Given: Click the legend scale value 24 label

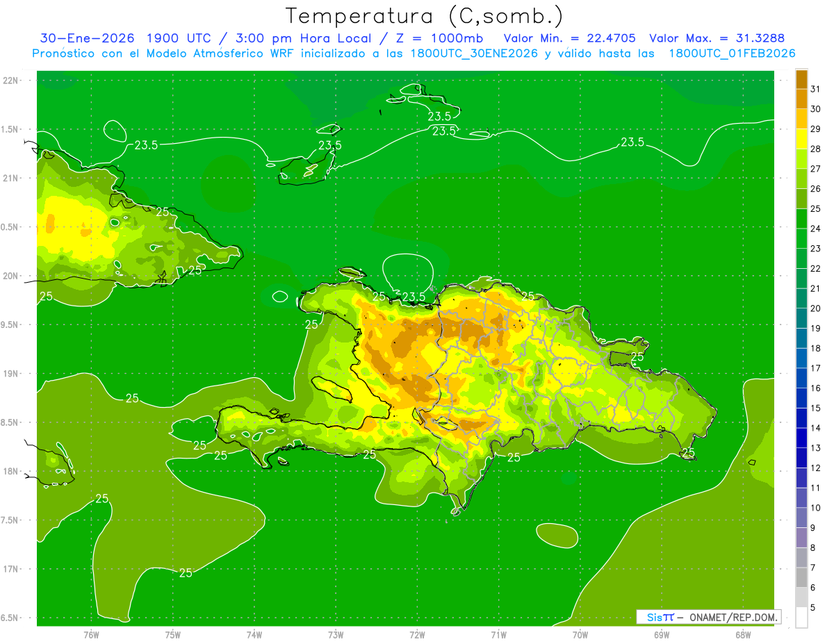Looking at the screenshot, I should click(816, 229).
